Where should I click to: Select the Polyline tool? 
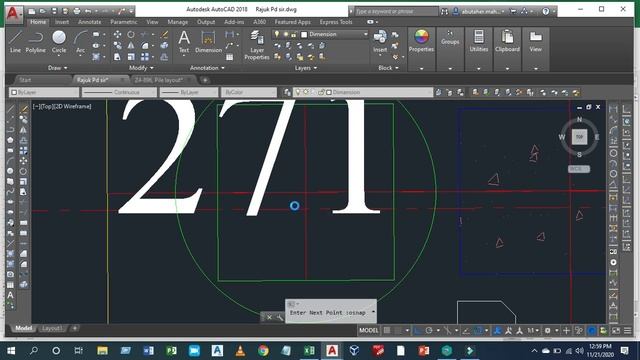click(x=36, y=42)
